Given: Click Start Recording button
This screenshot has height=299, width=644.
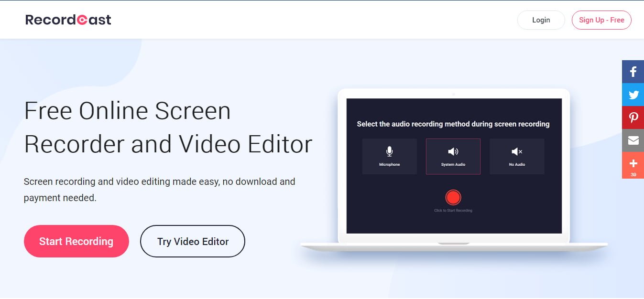Looking at the screenshot, I should click(76, 241).
